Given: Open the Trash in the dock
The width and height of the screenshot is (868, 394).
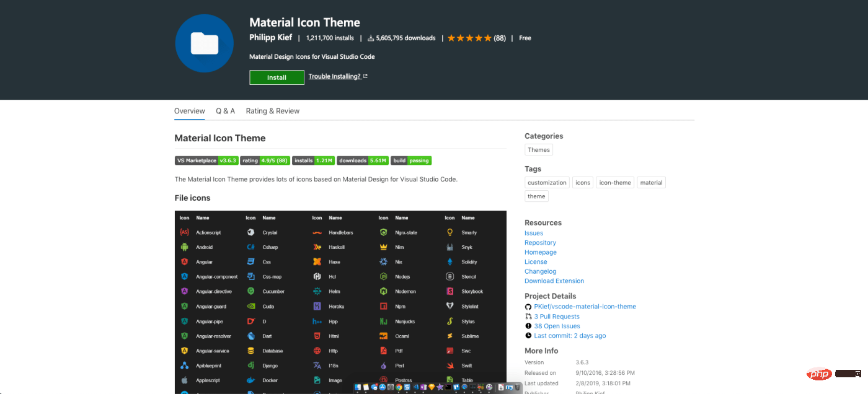Looking at the screenshot, I should coord(517,387).
